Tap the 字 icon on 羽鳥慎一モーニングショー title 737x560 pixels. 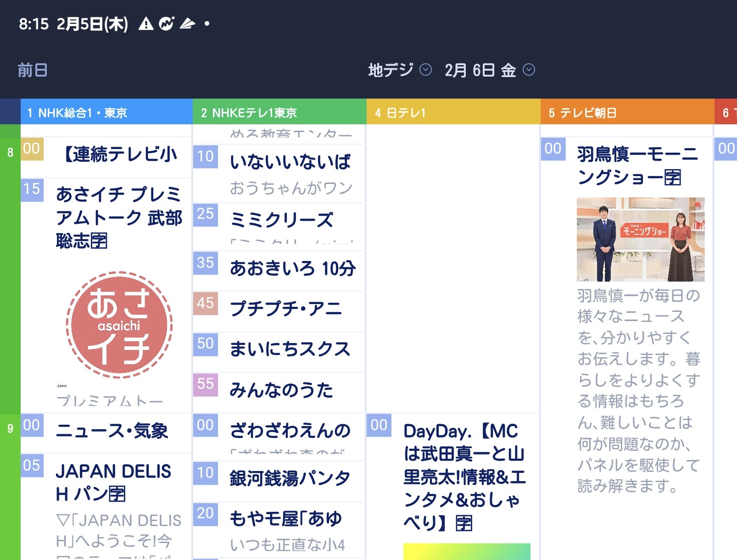pyautogui.click(x=673, y=177)
